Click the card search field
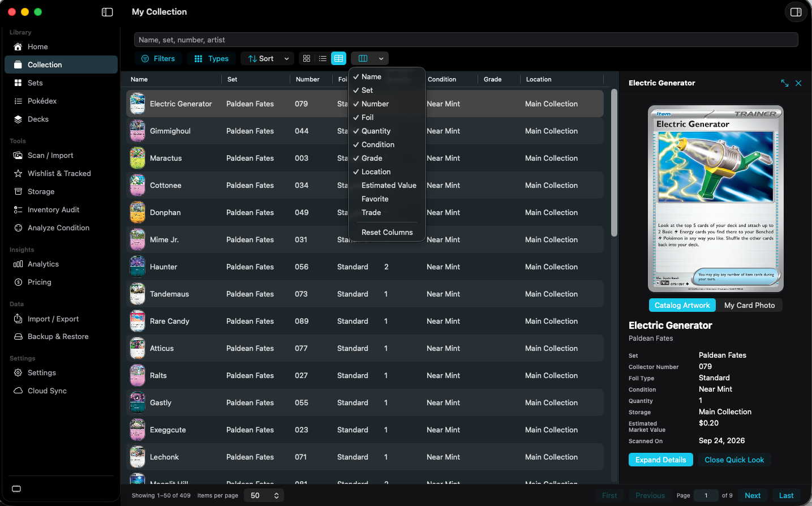812x506 pixels. click(466, 40)
